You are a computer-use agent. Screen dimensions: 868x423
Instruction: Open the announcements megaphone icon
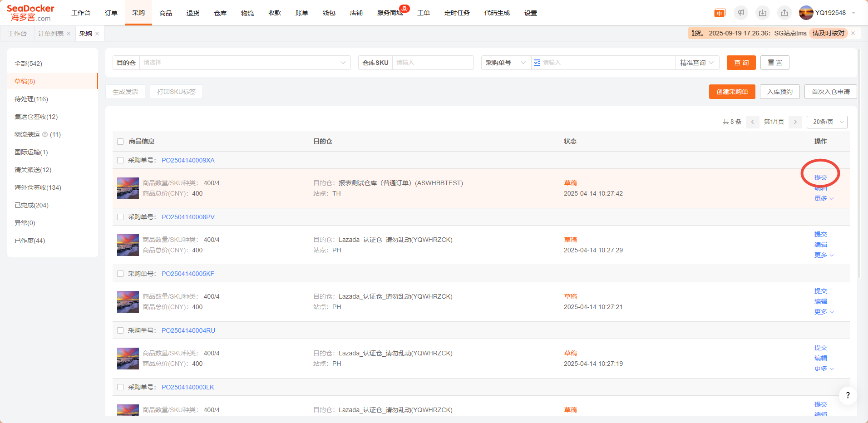tap(741, 13)
